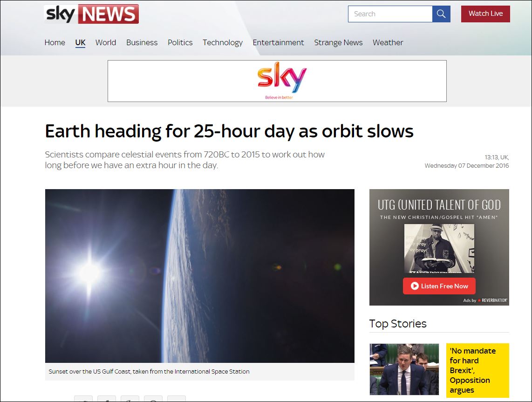Click the Parliament top story thumbnail
Viewport: 532px width, 402px height.
(x=404, y=369)
